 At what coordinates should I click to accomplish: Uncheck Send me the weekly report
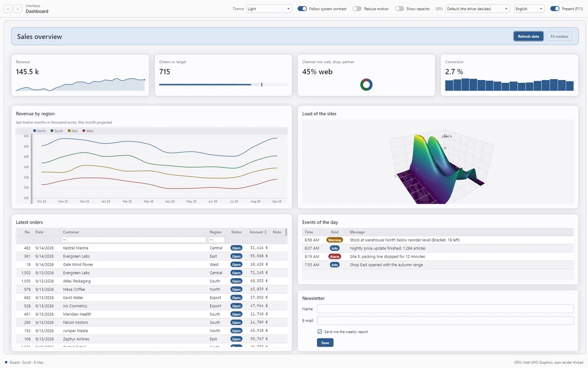click(320, 332)
